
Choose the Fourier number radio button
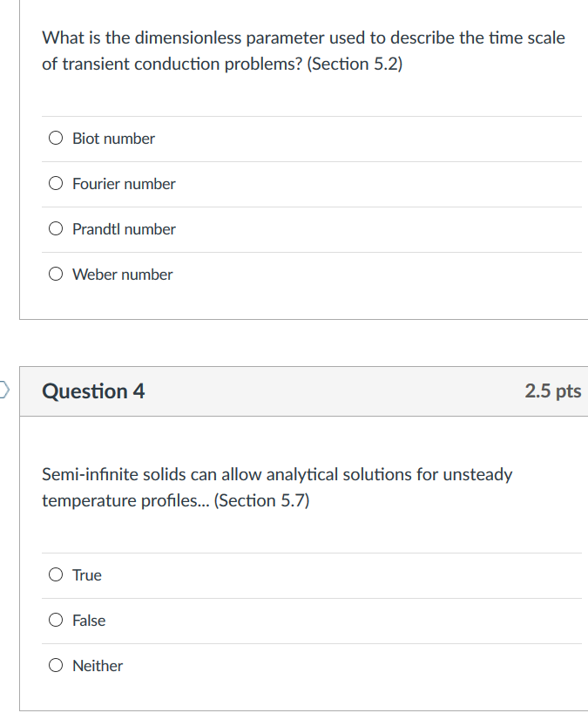click(56, 183)
